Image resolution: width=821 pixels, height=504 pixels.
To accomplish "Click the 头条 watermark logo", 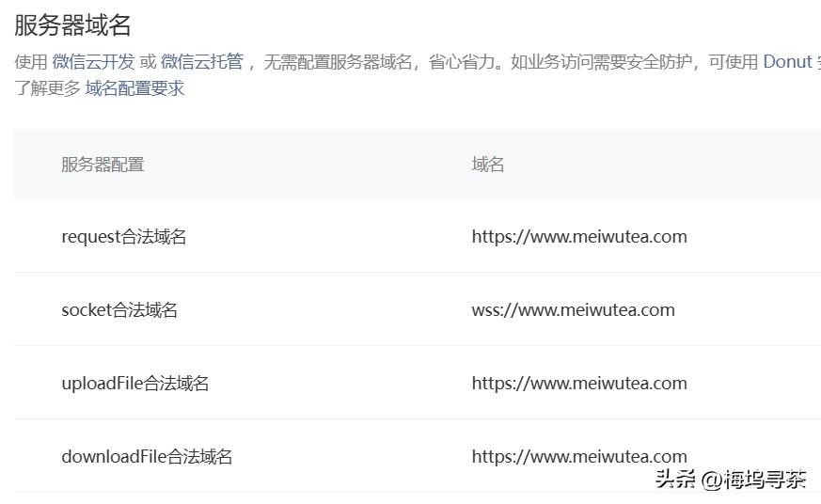I will click(675, 480).
